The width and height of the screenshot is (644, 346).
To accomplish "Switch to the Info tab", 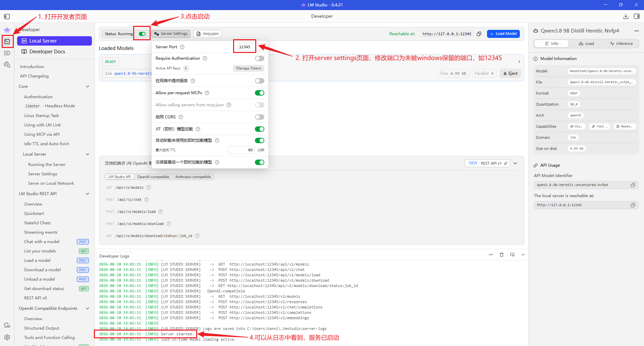I will point(551,44).
